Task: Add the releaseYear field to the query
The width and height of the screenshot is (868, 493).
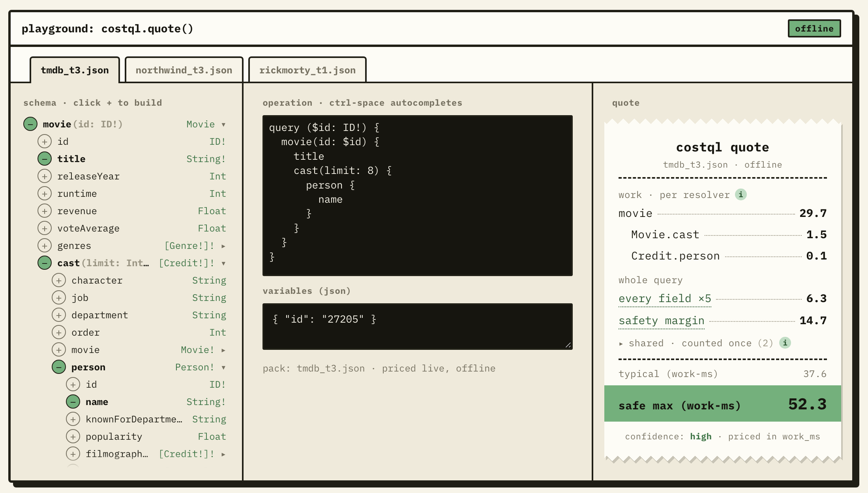Action: click(45, 176)
